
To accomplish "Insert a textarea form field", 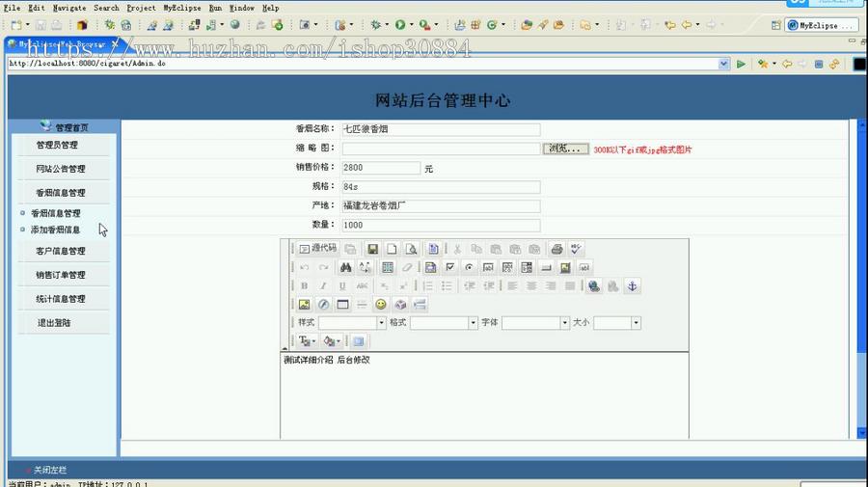I will click(x=507, y=268).
